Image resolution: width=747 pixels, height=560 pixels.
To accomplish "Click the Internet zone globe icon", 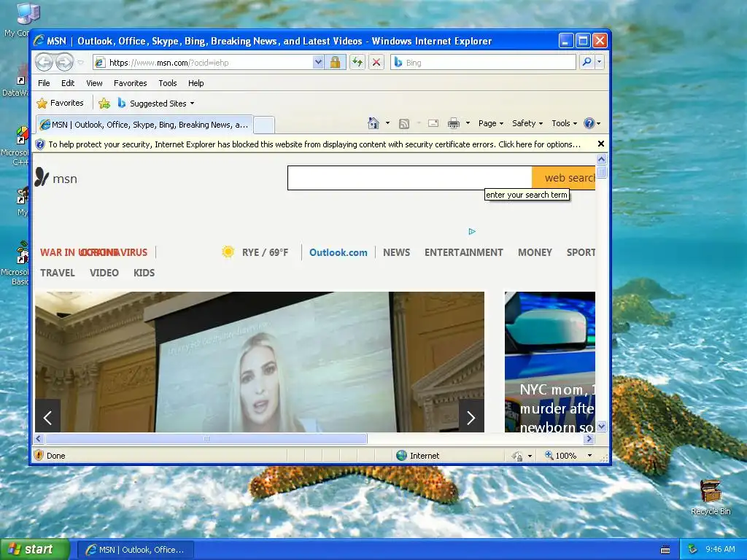I will coord(402,456).
